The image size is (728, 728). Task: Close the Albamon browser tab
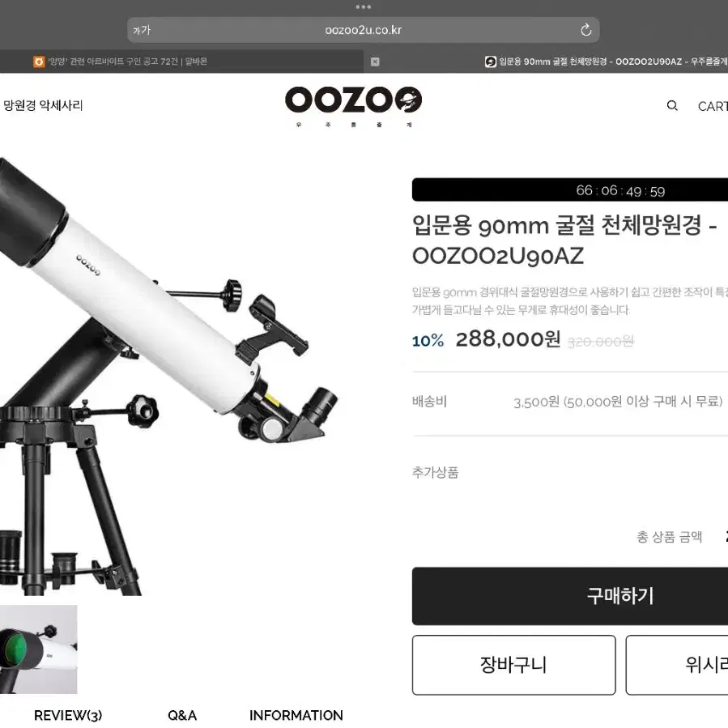coord(375,62)
